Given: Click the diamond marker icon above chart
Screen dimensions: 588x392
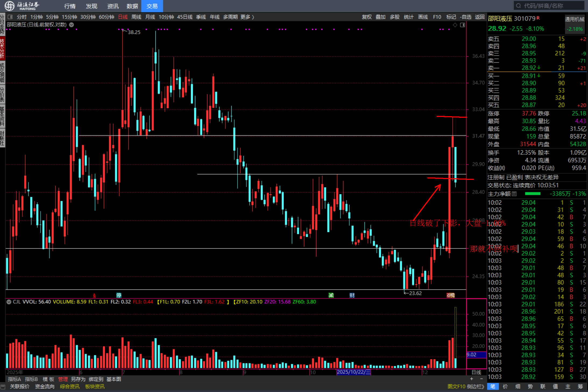Looking at the screenshot, I should point(455,25).
